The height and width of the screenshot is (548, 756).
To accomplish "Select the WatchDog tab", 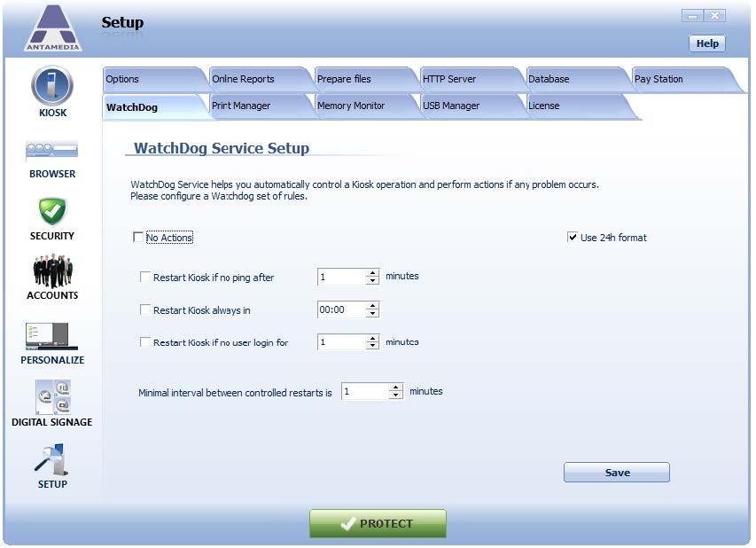I will (x=155, y=107).
